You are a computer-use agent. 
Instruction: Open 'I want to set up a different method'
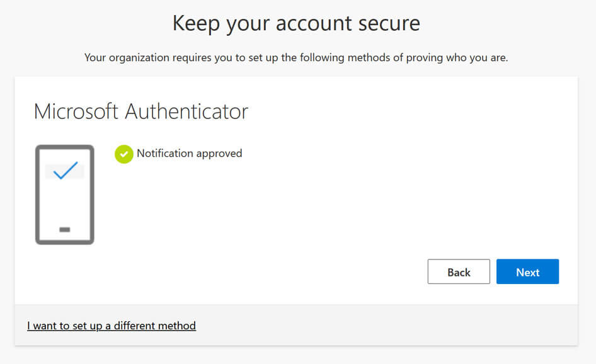112,326
